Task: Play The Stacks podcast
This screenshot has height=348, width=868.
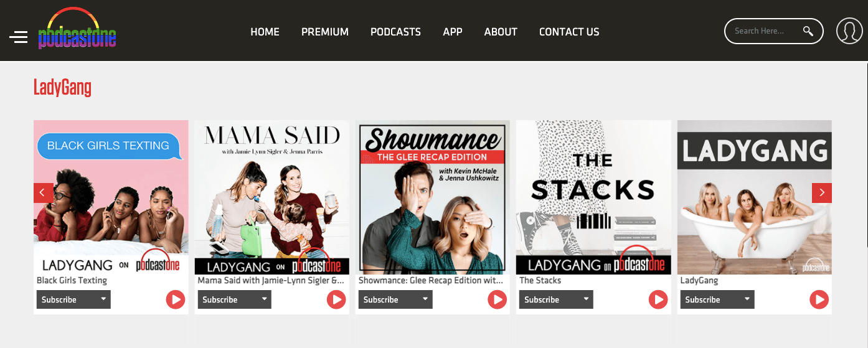Action: coord(658,300)
